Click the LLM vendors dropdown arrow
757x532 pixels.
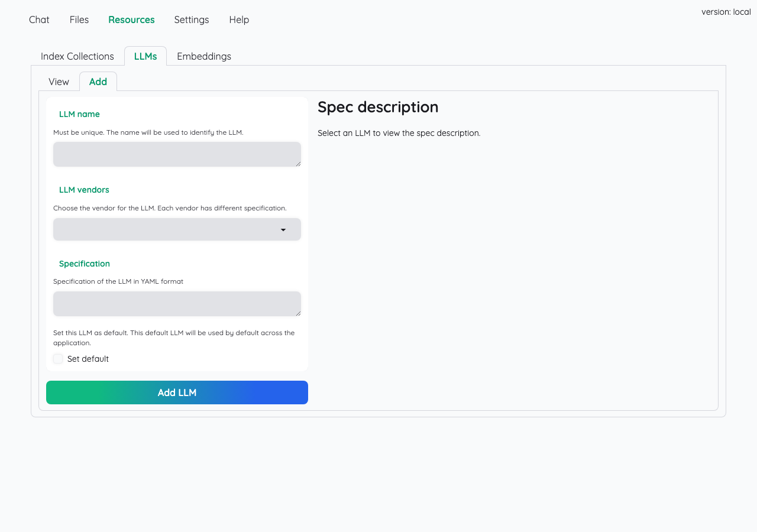click(x=283, y=230)
